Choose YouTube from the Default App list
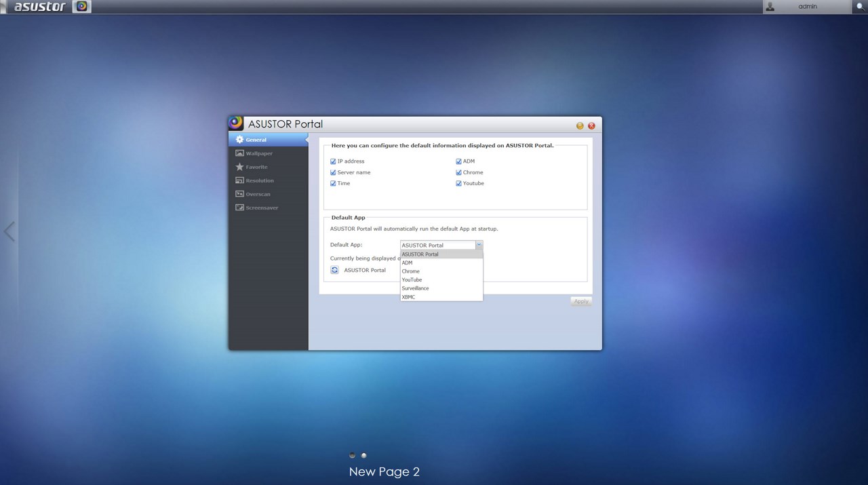The height and width of the screenshot is (485, 868). click(441, 279)
